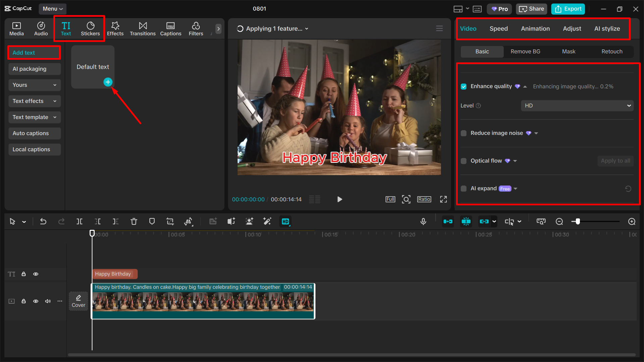Disable the Enhance quality checkbox
This screenshot has width=644, height=362.
click(463, 86)
